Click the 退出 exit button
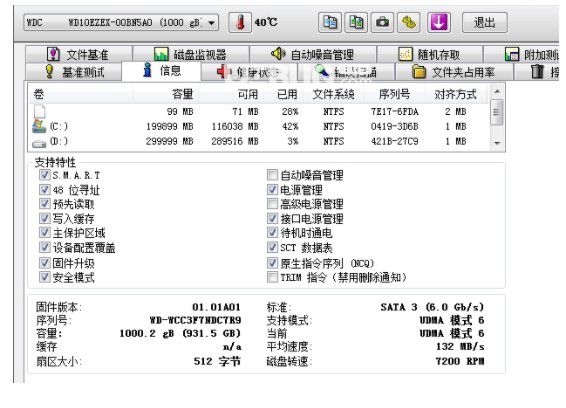The height and width of the screenshot is (408, 566). (x=485, y=22)
